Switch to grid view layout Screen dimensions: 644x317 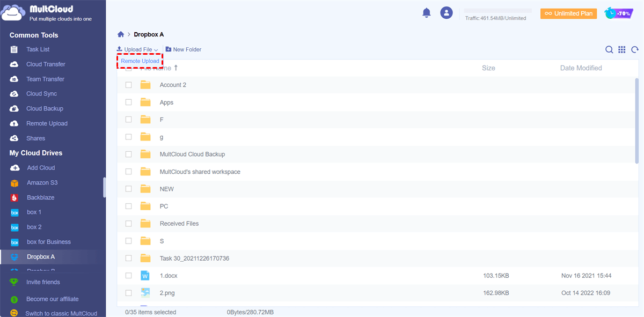point(622,49)
